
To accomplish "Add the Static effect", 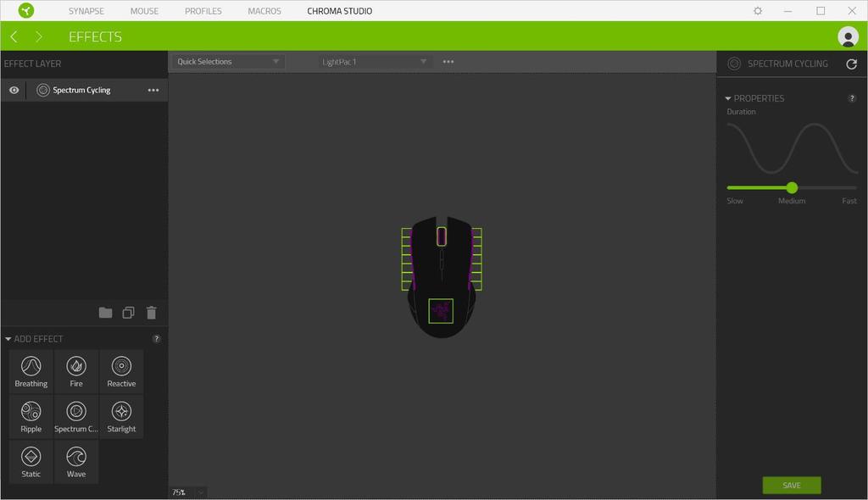I will tap(31, 463).
